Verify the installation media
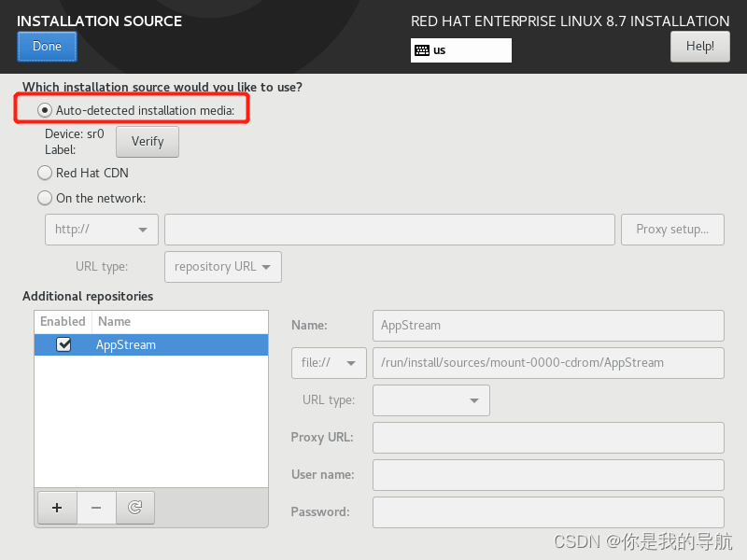This screenshot has height=560, width=747. tap(148, 142)
